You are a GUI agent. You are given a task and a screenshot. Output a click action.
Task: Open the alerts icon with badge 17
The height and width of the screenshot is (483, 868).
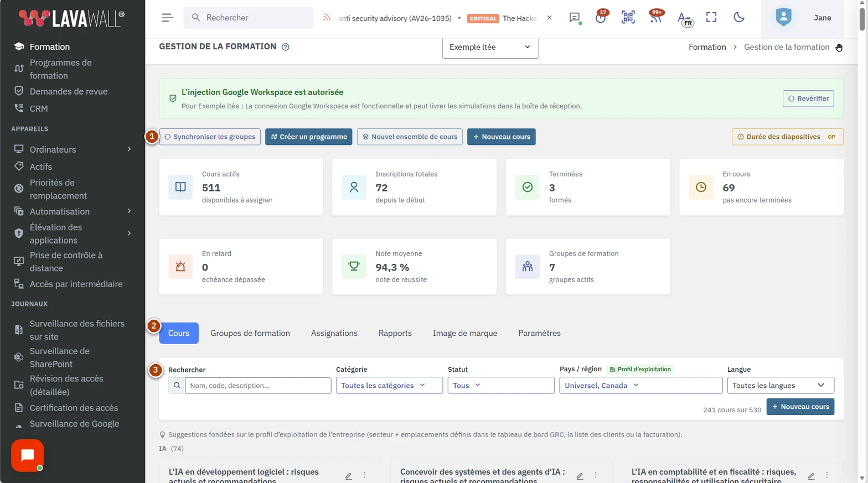(x=601, y=17)
